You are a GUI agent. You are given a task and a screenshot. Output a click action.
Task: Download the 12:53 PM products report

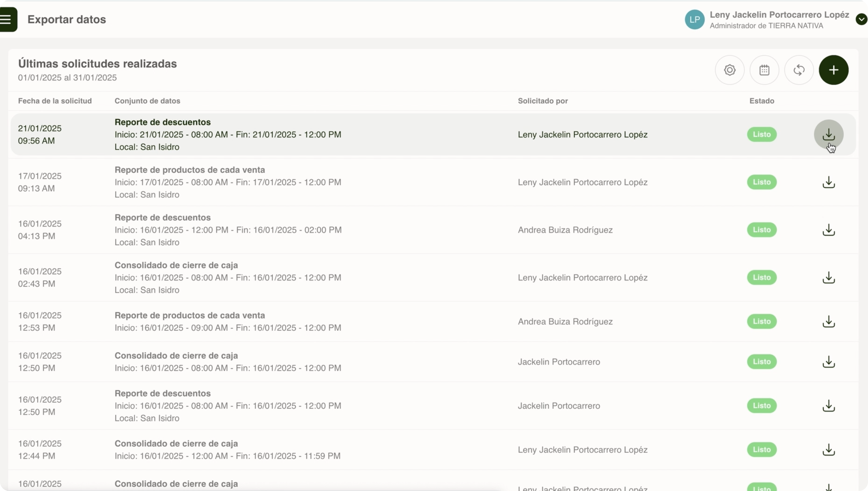click(829, 322)
